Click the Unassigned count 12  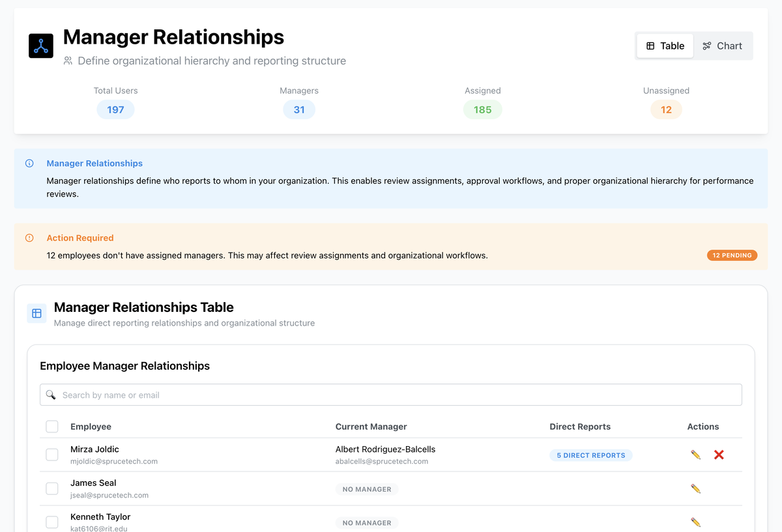coord(666,109)
